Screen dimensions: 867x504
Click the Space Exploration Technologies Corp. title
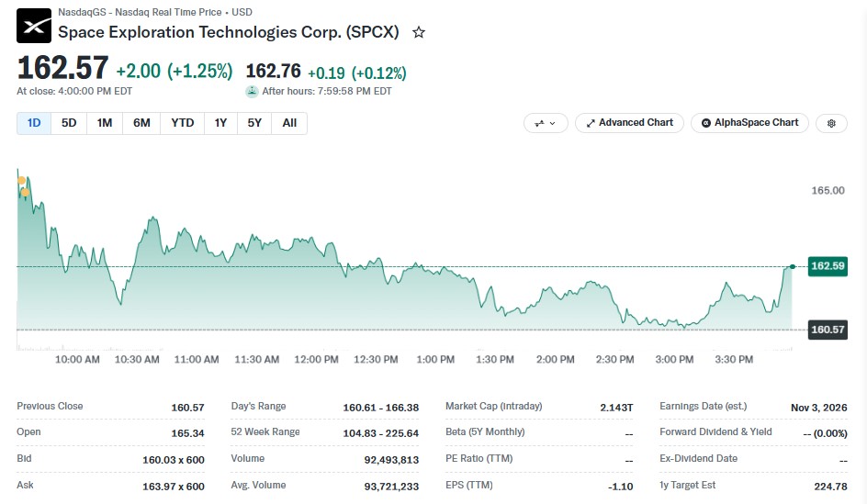coord(229,33)
